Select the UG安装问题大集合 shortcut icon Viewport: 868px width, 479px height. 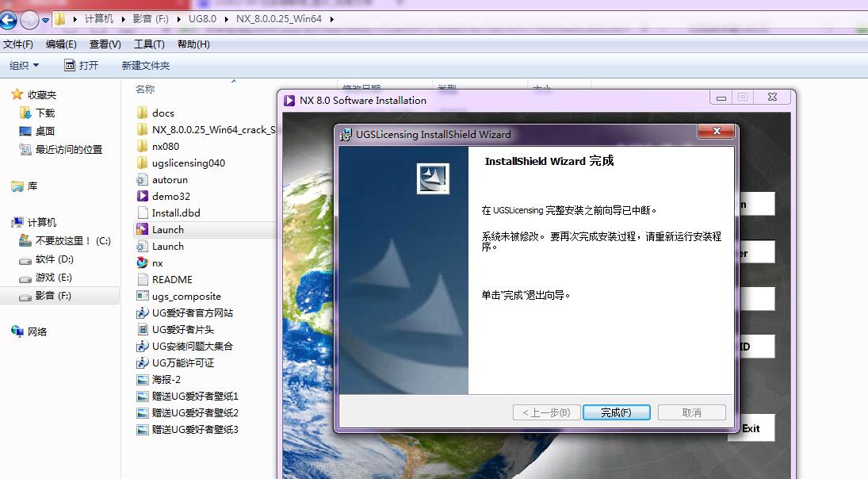click(142, 346)
